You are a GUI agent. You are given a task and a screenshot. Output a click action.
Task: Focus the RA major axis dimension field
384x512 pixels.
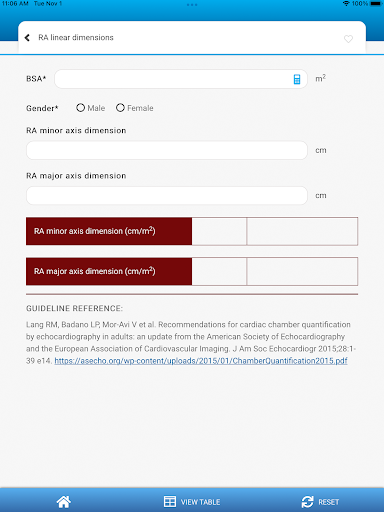[167, 195]
